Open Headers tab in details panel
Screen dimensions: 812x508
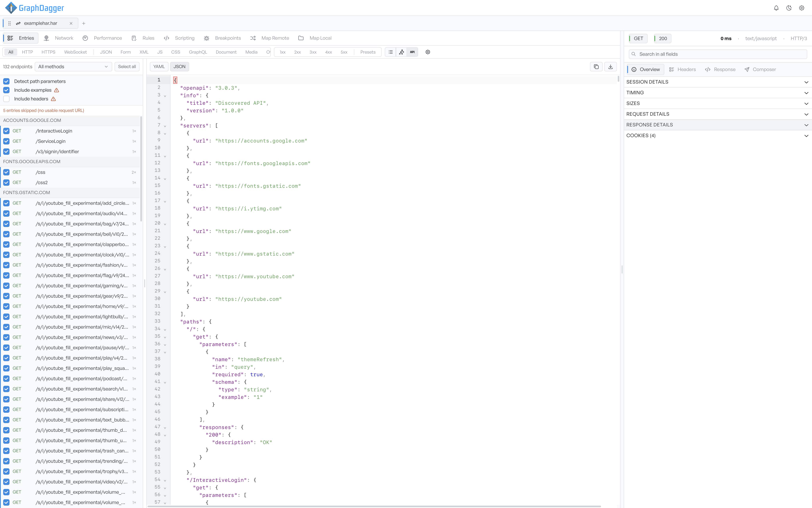(x=683, y=69)
